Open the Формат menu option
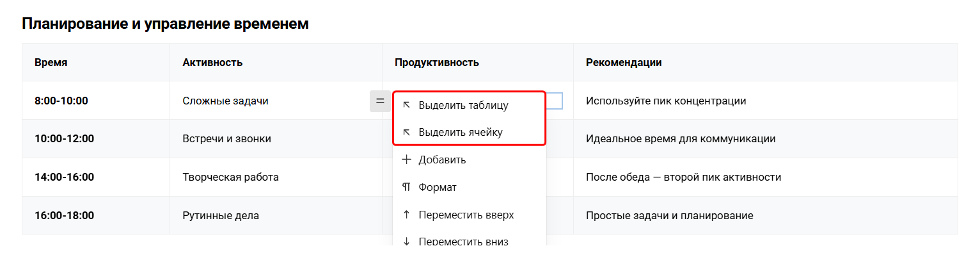 [x=470, y=187]
